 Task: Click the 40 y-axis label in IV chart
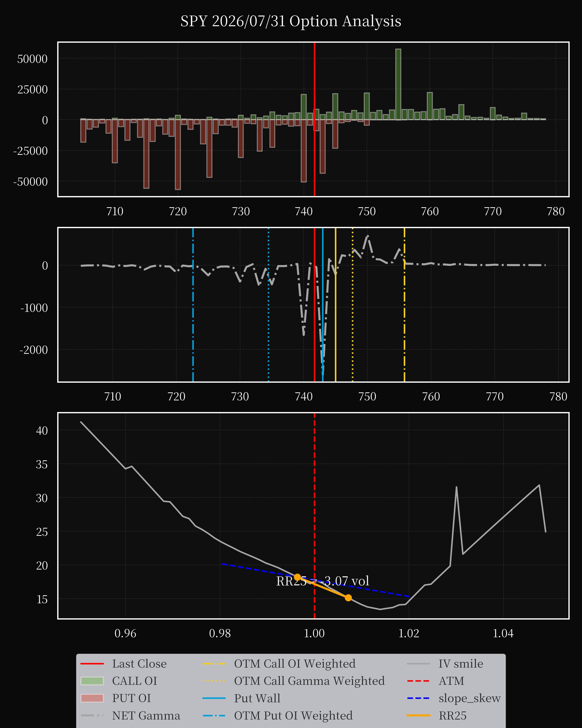(42, 430)
